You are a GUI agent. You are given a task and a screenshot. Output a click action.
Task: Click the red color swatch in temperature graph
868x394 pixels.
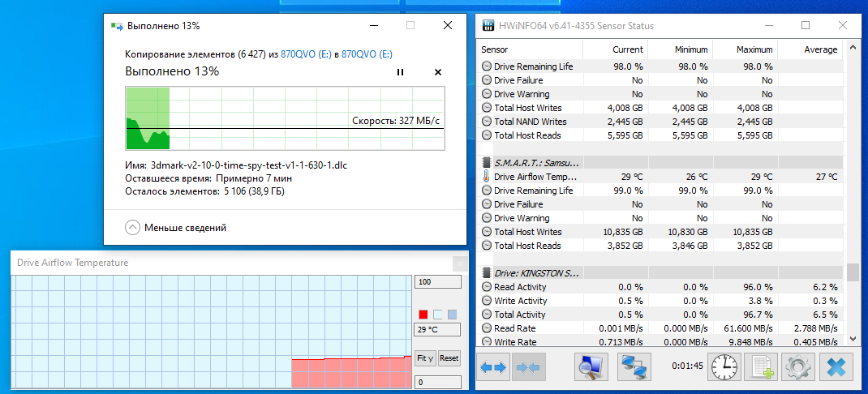(x=423, y=315)
